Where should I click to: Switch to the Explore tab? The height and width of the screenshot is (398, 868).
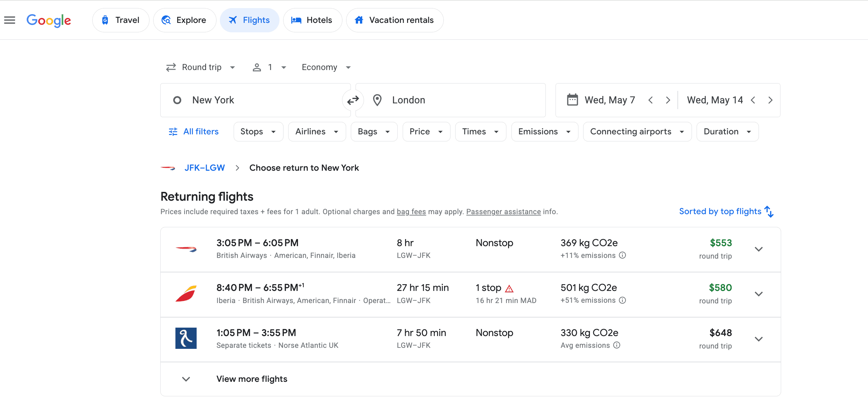pos(184,20)
